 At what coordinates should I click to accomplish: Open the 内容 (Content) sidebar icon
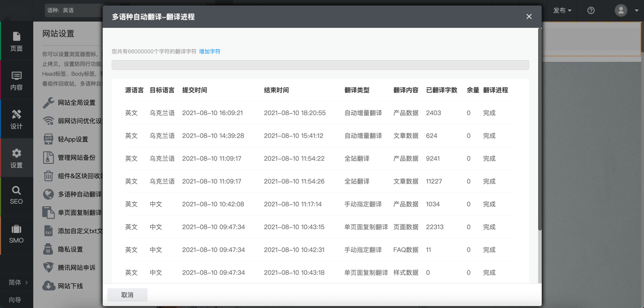(x=17, y=80)
